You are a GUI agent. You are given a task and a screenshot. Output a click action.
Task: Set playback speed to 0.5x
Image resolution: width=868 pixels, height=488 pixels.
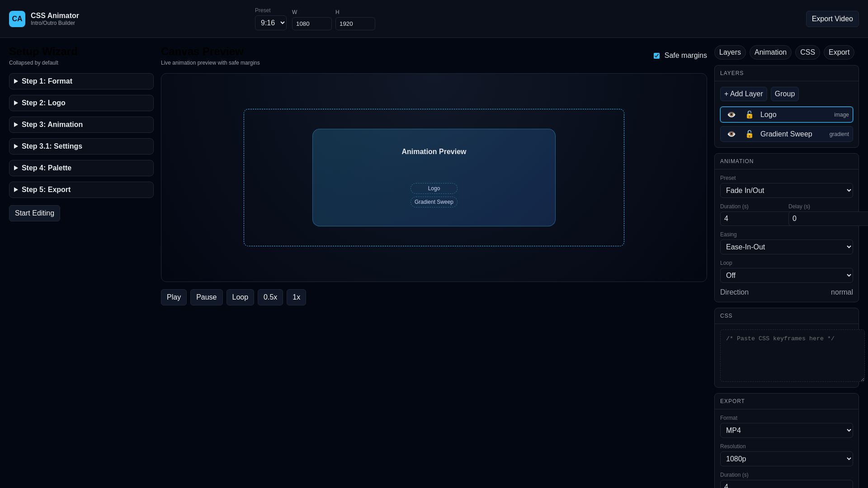270,297
